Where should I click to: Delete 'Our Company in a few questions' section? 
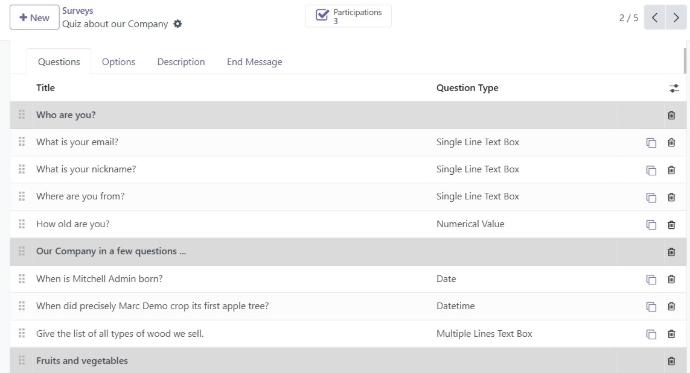(671, 252)
